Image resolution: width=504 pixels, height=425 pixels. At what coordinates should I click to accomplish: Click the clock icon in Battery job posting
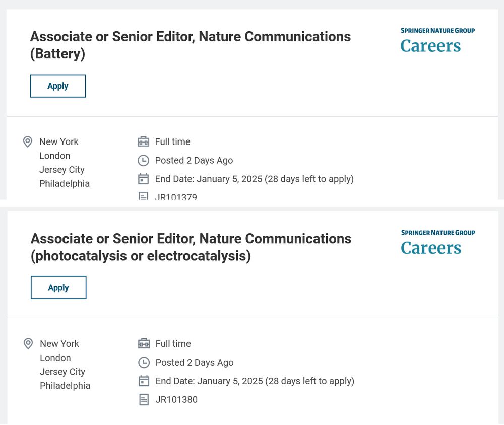(143, 160)
